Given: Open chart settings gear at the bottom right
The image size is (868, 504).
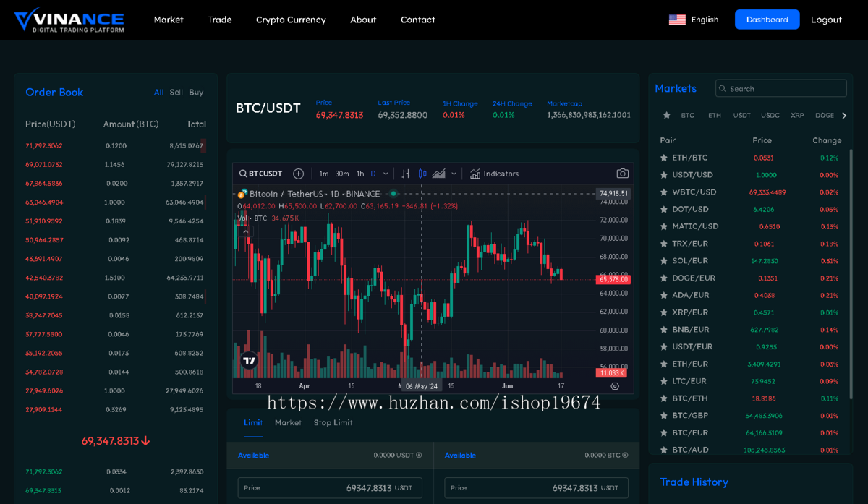Looking at the screenshot, I should click(615, 386).
